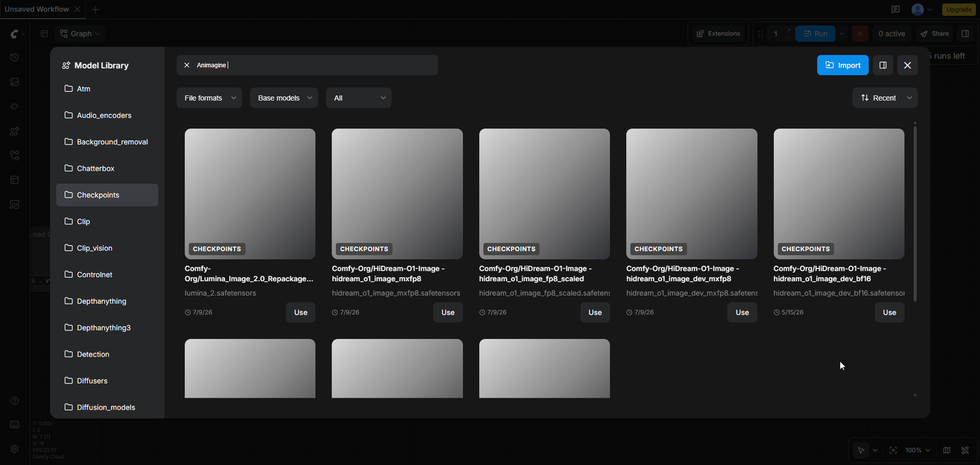The height and width of the screenshot is (465, 980).
Task: Open the All ownership dropdown
Action: pos(359,98)
